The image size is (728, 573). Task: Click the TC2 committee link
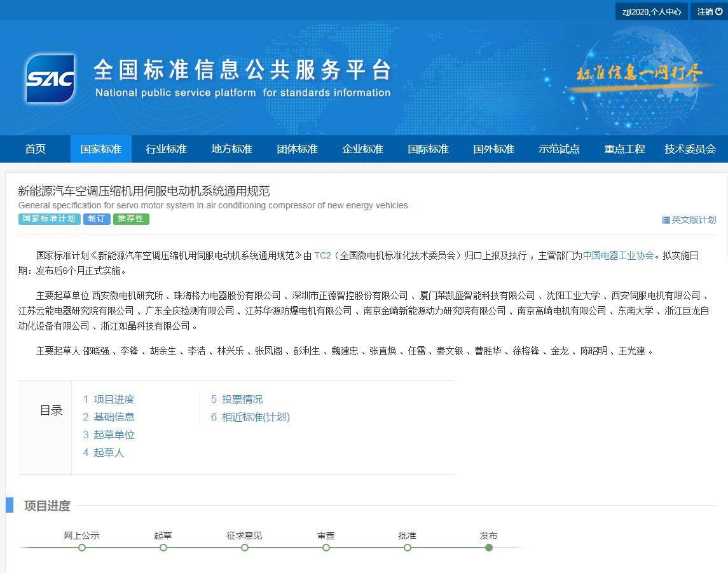(x=322, y=255)
